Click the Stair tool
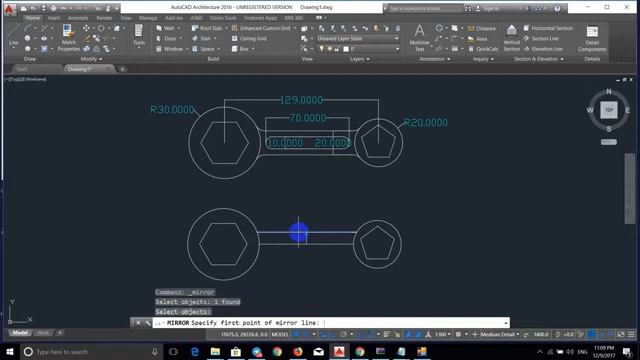 (x=202, y=38)
